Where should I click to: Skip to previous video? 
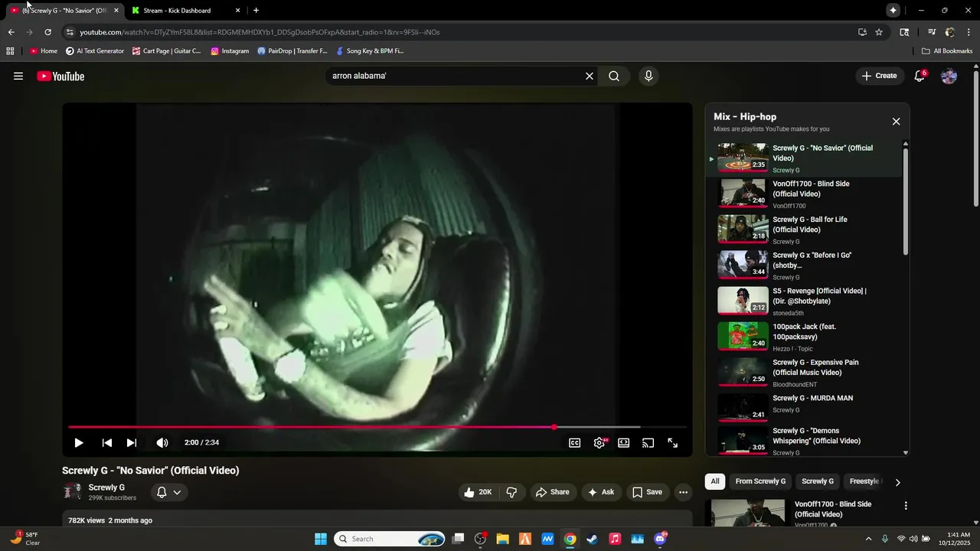click(x=107, y=442)
